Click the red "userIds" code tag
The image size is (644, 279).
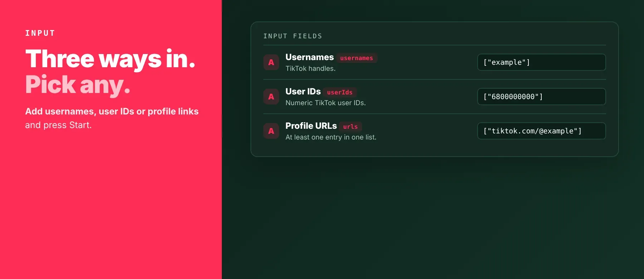[340, 92]
